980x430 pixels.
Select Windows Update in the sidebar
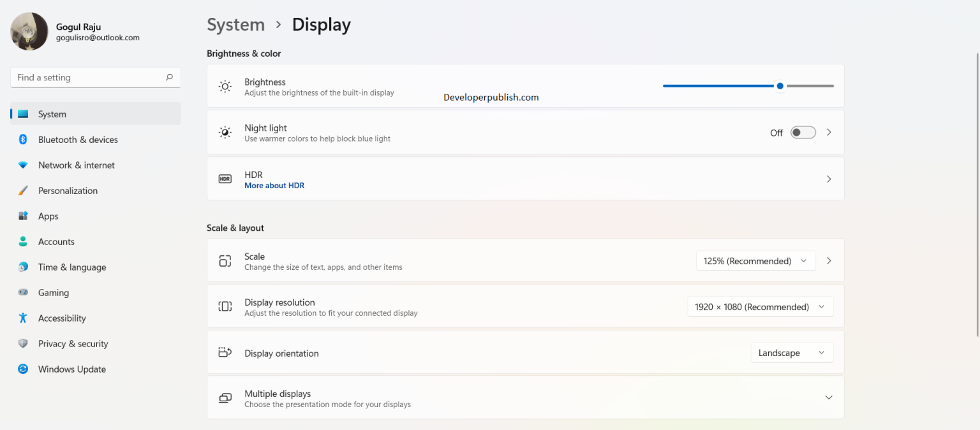[71, 369]
